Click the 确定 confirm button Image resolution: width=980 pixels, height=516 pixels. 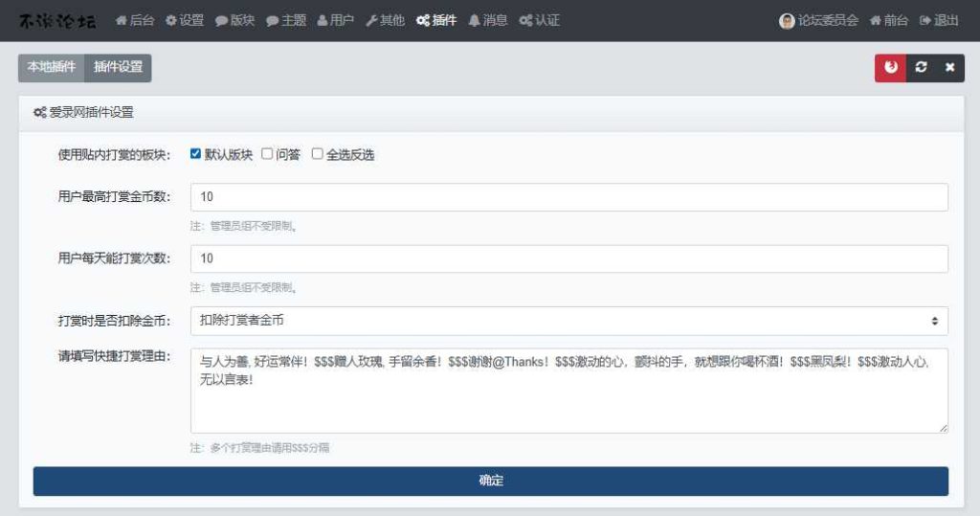pos(491,481)
